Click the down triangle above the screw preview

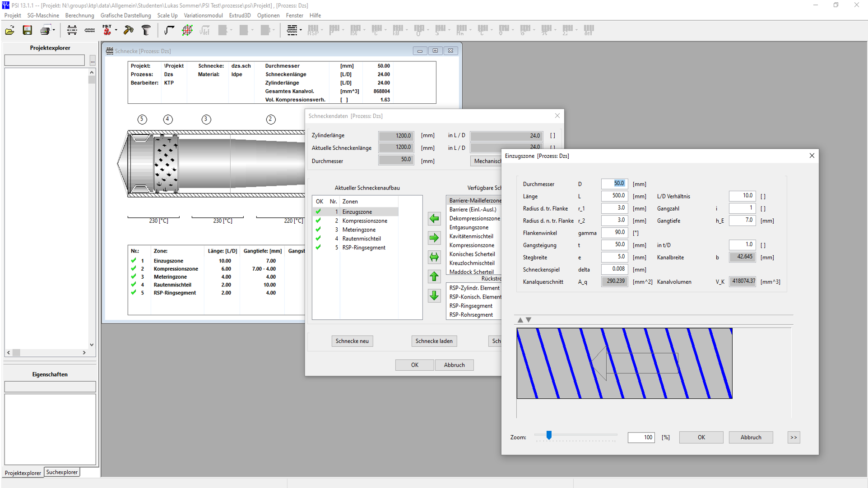coord(529,320)
